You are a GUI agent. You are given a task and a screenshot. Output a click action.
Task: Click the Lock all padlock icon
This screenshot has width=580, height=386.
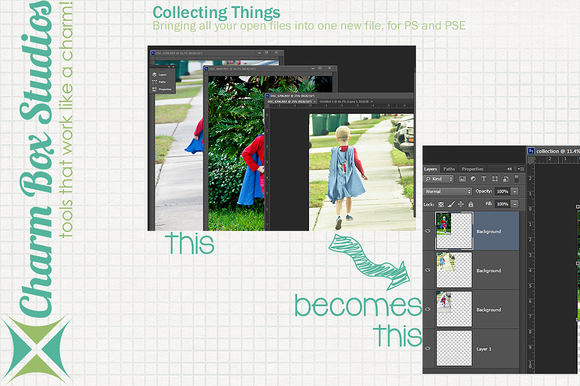pos(471,204)
